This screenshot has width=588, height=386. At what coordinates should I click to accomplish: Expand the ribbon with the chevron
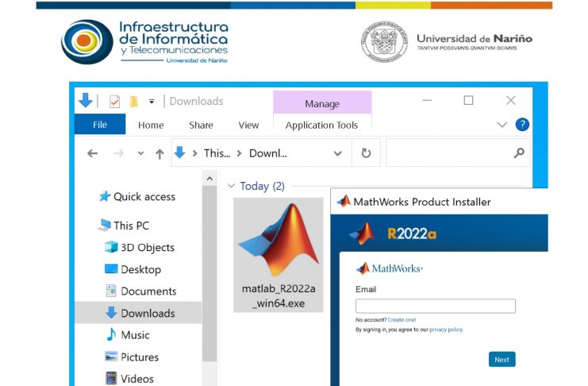[502, 125]
